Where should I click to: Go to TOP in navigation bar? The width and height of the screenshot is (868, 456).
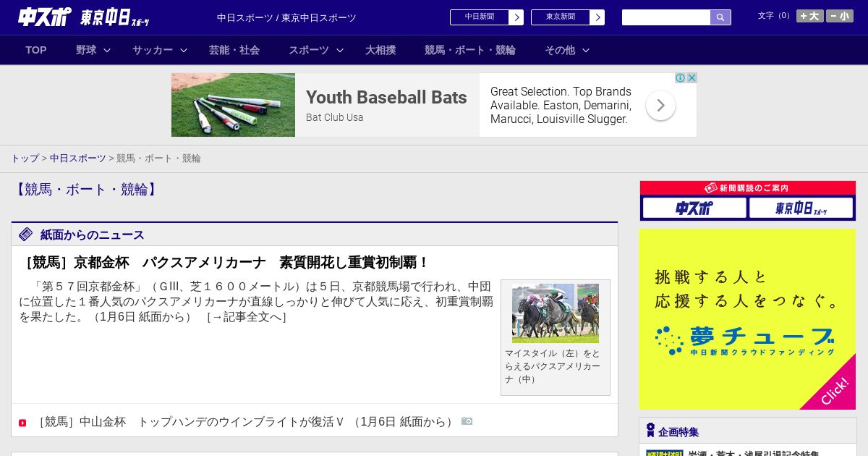tap(36, 50)
